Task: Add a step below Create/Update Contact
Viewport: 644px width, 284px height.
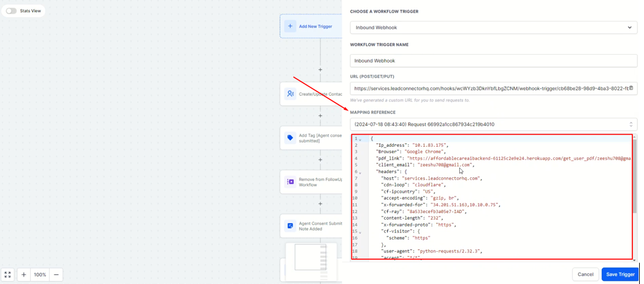Action: pyautogui.click(x=320, y=116)
